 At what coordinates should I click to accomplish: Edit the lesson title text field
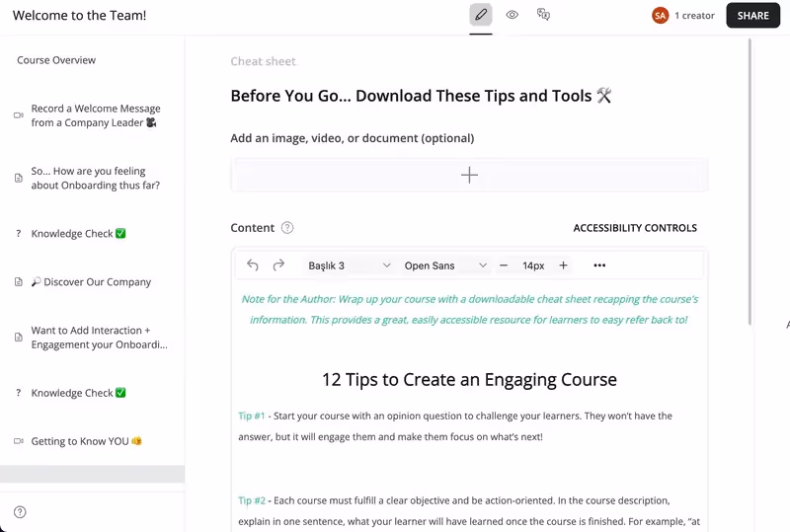click(421, 96)
